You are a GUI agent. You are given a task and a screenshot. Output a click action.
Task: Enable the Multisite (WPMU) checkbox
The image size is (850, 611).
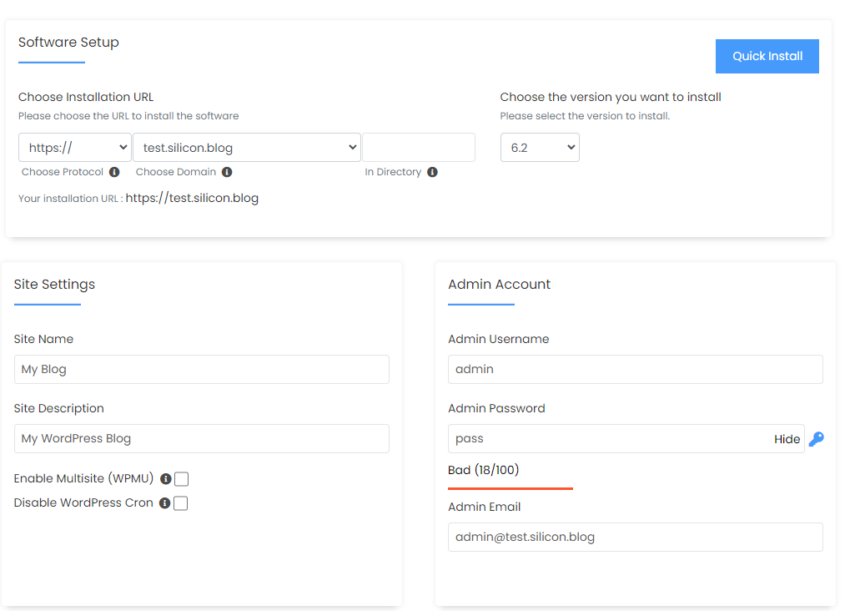pos(182,479)
